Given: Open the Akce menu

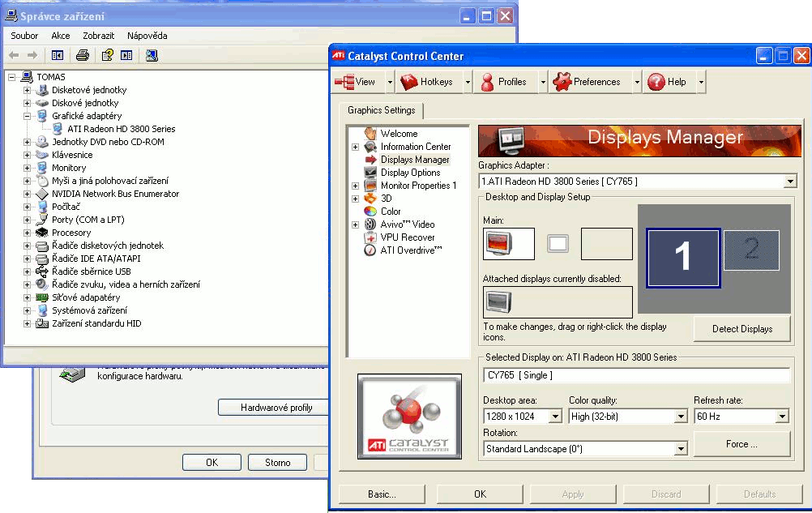Looking at the screenshot, I should [61, 36].
